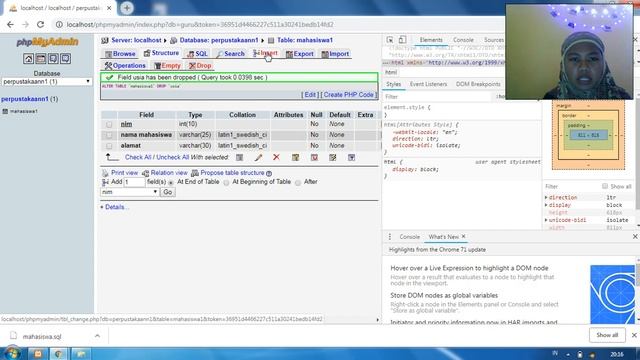Image resolution: width=640 pixels, height=360 pixels.
Task: Open the documentation icon in sidebar
Action: 65,59
